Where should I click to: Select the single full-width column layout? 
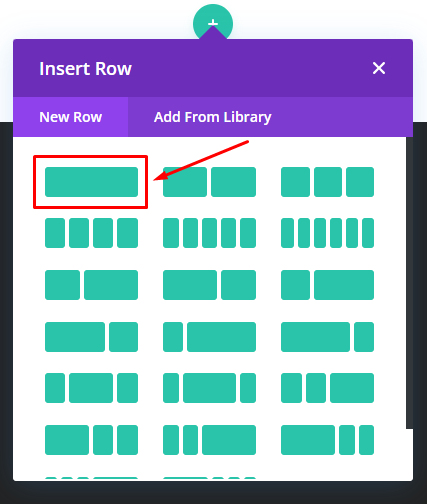(91, 182)
